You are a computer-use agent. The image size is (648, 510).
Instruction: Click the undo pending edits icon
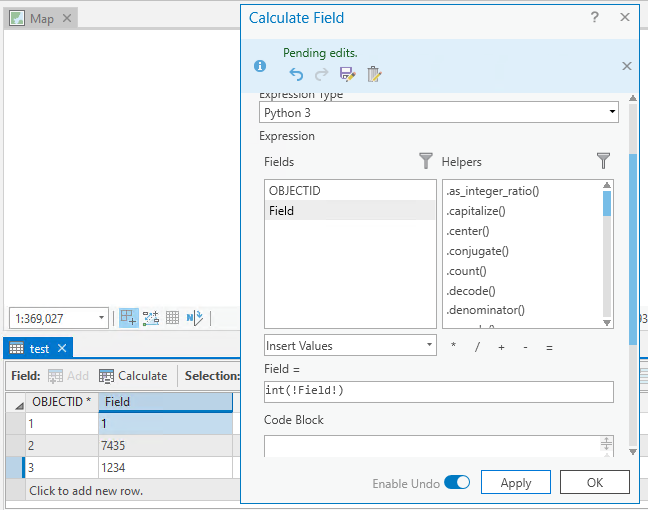tap(296, 73)
